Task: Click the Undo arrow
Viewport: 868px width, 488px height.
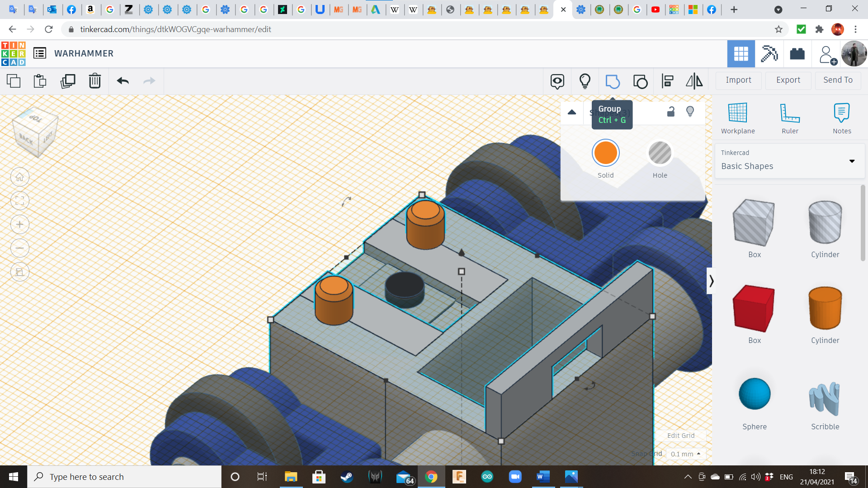Action: (123, 81)
